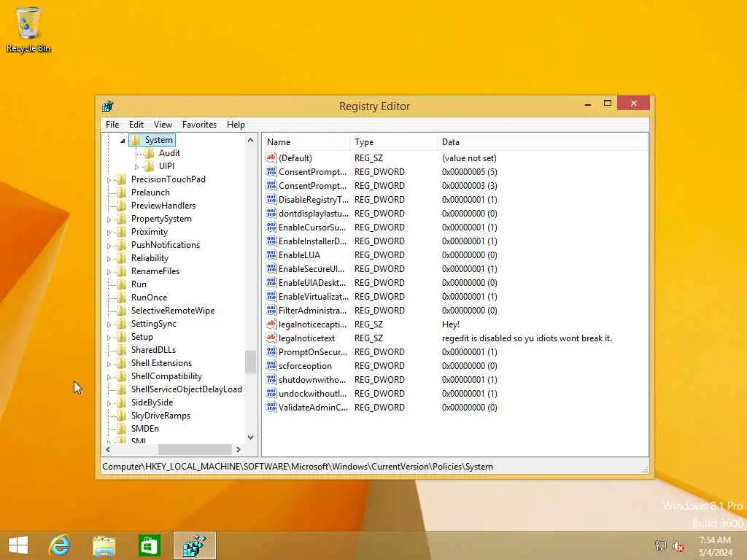This screenshot has width=747, height=560.
Task: Click the DisableRegistryTools DWORD icon
Action: point(271,199)
